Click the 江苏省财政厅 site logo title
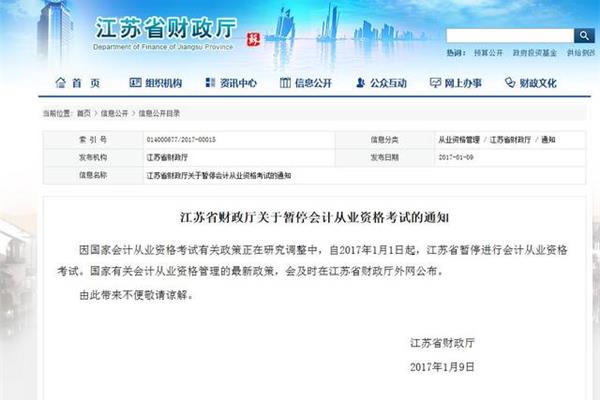The image size is (600, 400). [166, 28]
